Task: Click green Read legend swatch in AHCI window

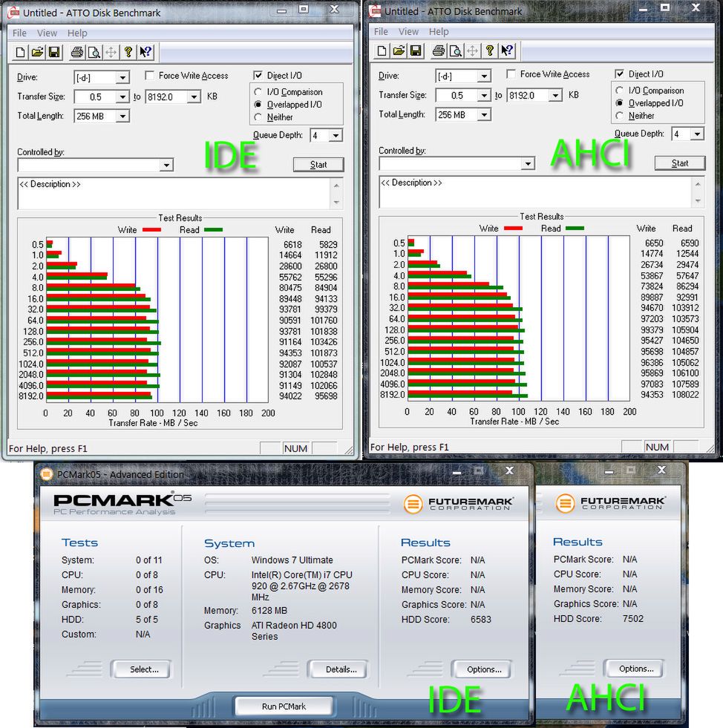Action: [x=575, y=229]
